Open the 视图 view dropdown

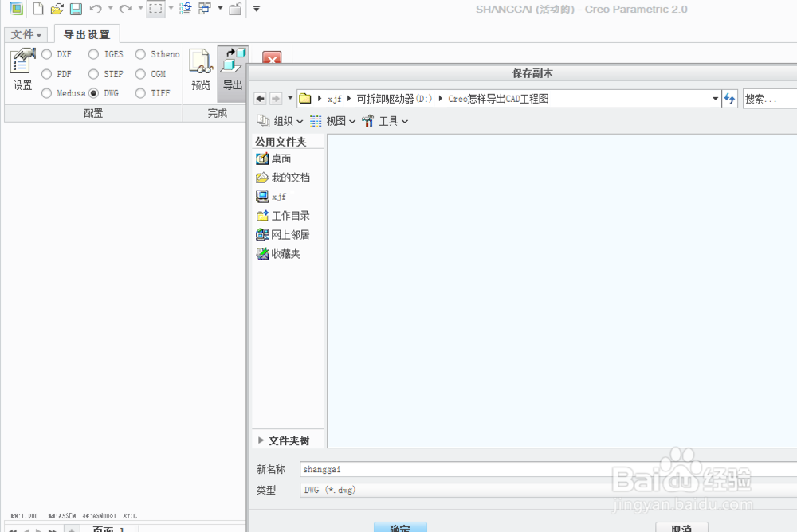coord(332,121)
